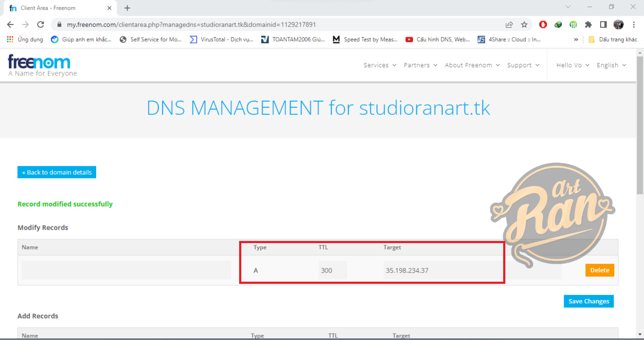
Task: Click the 'Modify Records' heading
Action: (43, 228)
